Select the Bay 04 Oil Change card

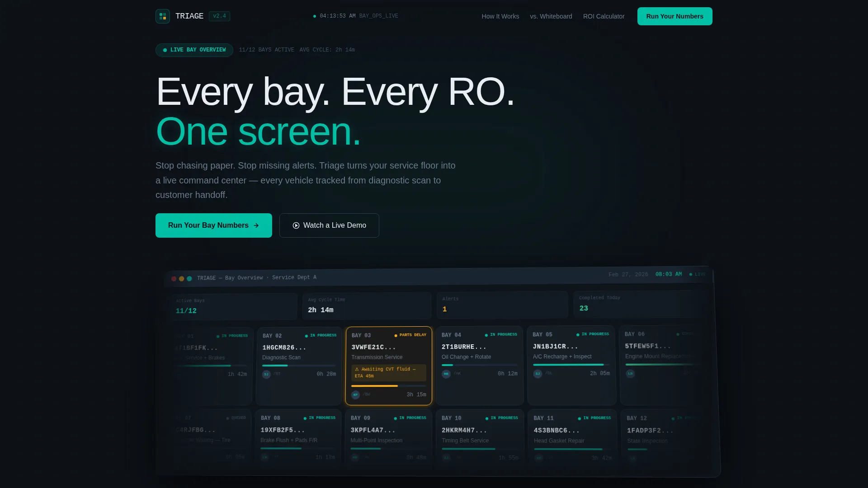coord(480,366)
